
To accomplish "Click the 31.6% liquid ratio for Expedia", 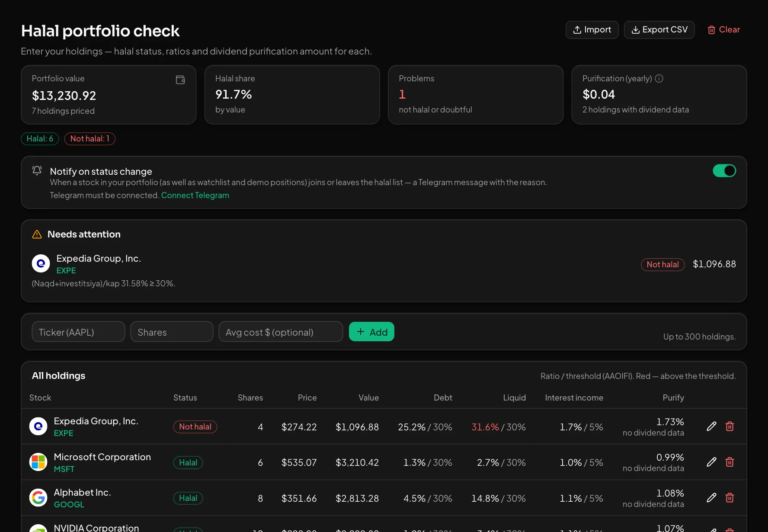I will pyautogui.click(x=485, y=427).
